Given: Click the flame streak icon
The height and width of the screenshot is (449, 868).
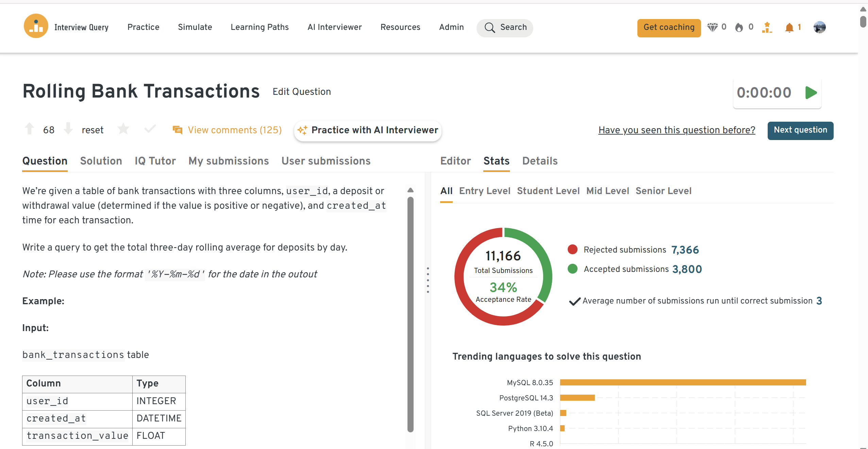Looking at the screenshot, I should click(739, 27).
